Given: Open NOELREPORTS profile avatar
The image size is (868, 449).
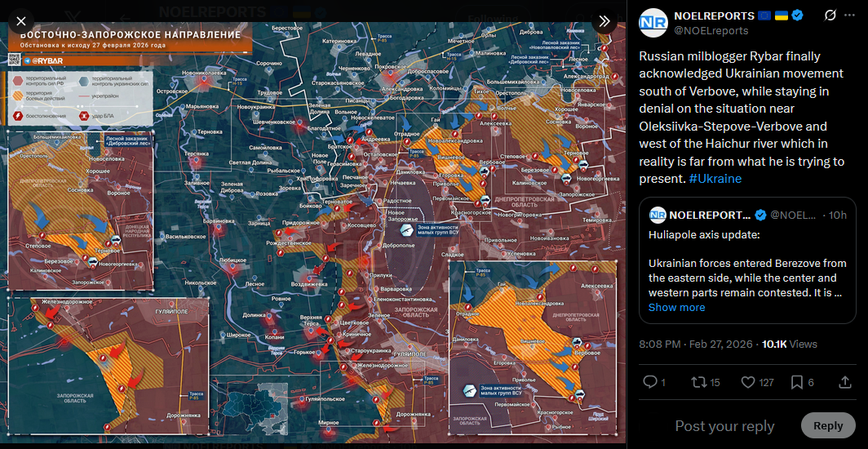Looking at the screenshot, I should click(653, 23).
